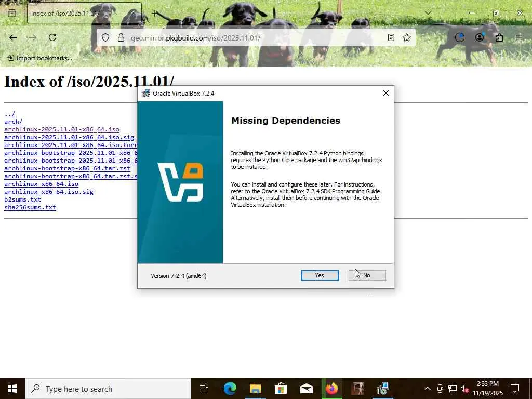Viewport: 532px width, 399px height.
Task: Show hidden system tray icons
Action: (428, 389)
